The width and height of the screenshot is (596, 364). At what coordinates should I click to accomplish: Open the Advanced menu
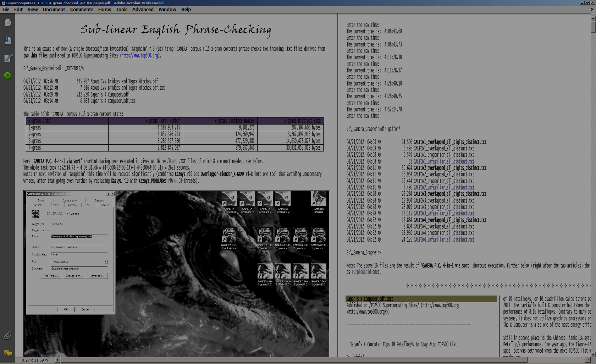coord(143,10)
